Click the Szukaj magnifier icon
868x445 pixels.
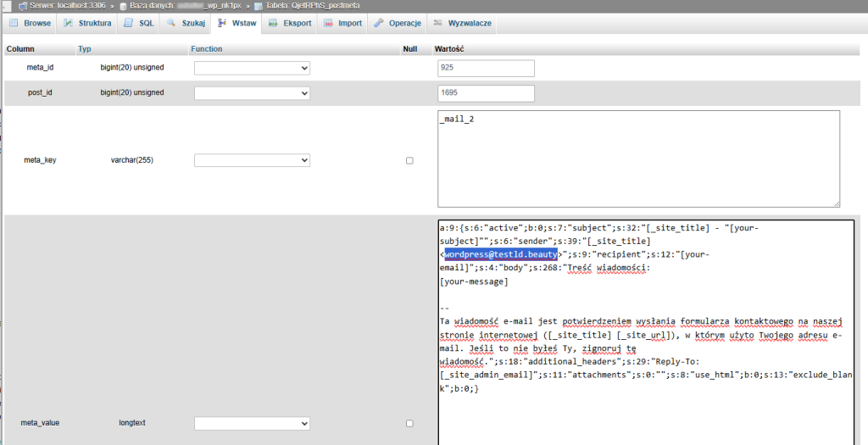tap(171, 23)
